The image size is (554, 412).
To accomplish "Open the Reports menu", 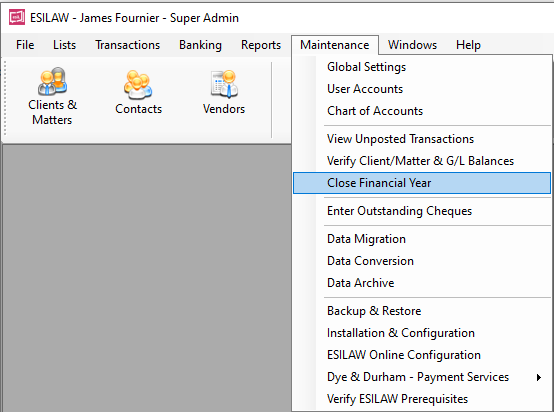I will 261,45.
